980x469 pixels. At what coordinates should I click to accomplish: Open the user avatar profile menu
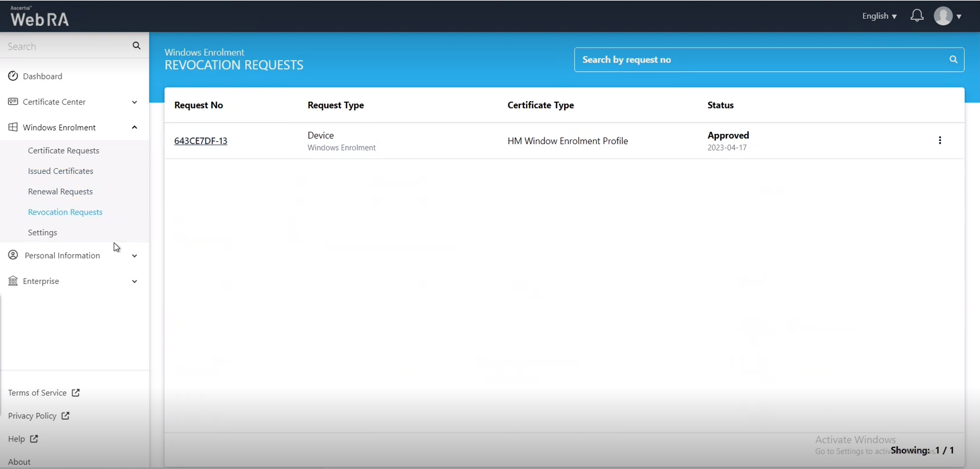[947, 16]
